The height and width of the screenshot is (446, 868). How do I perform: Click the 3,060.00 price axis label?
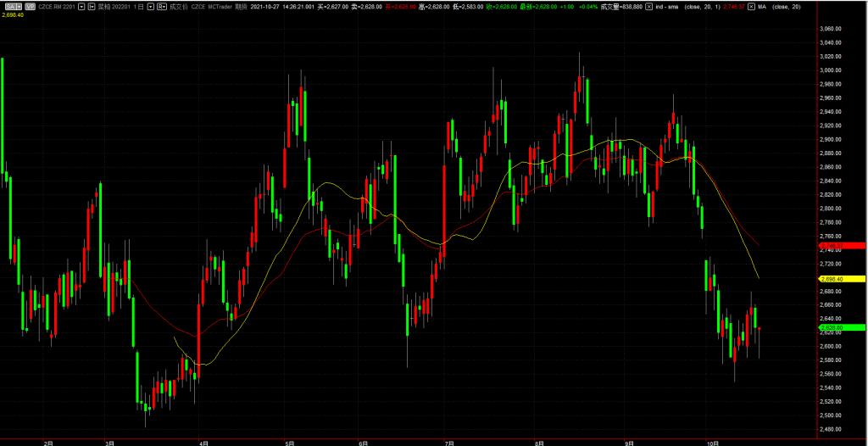tap(831, 29)
